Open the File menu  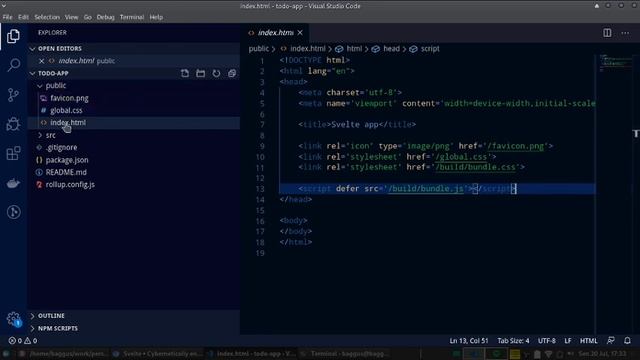pyautogui.click(x=7, y=17)
